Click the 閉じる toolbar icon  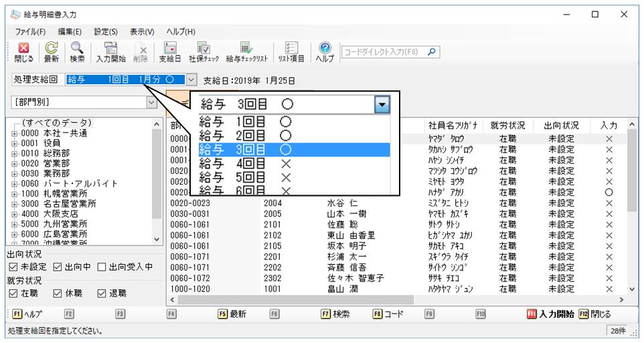coord(23,53)
